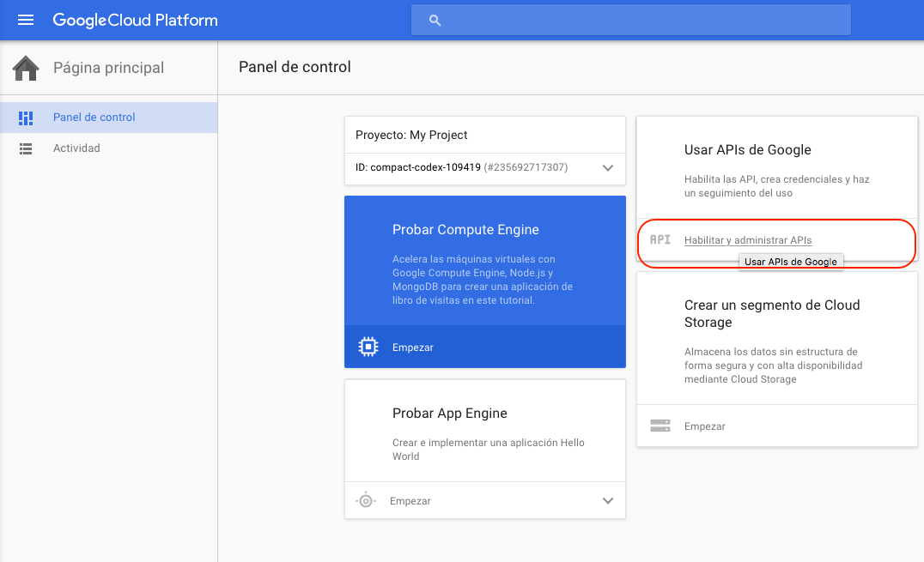
Task: Click the API icon in the APIs card
Action: (660, 240)
